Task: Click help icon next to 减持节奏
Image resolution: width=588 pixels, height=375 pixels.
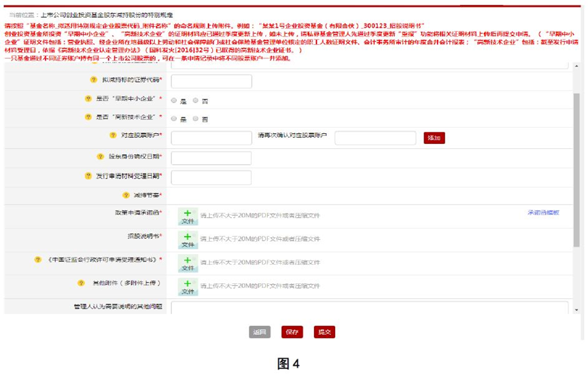Action: (126, 196)
